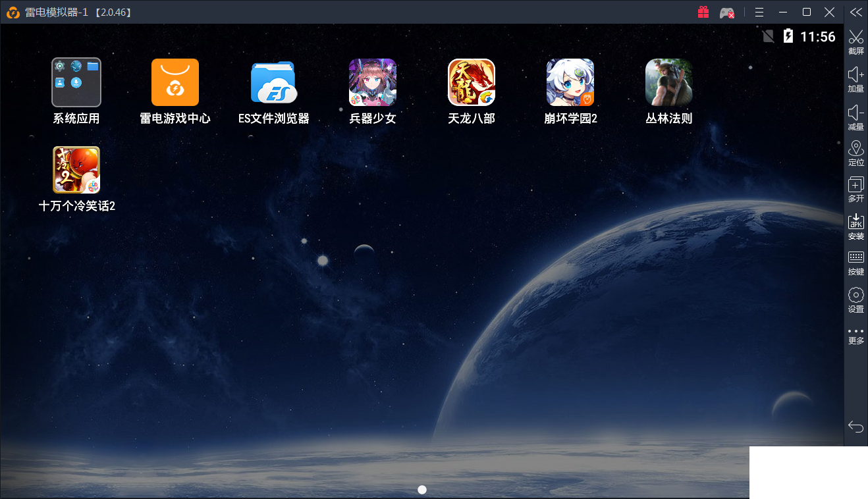Collapse sidebar with double chevron icon
This screenshot has height=499, width=868.
pos(856,12)
